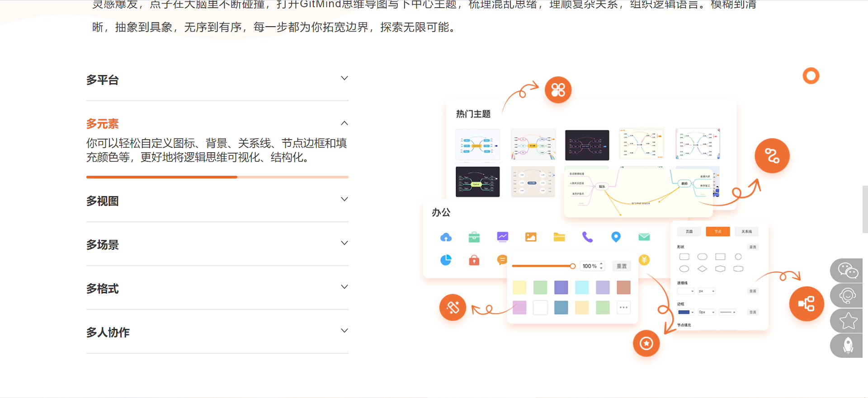The height and width of the screenshot is (398, 868).
Task: Pick the white color swatch
Action: click(x=540, y=308)
